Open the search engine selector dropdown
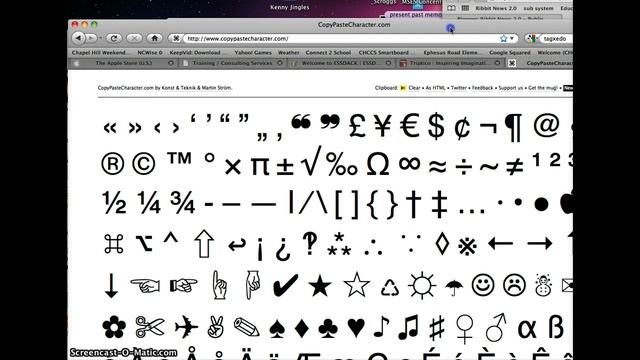This screenshot has height=360, width=640. click(532, 38)
